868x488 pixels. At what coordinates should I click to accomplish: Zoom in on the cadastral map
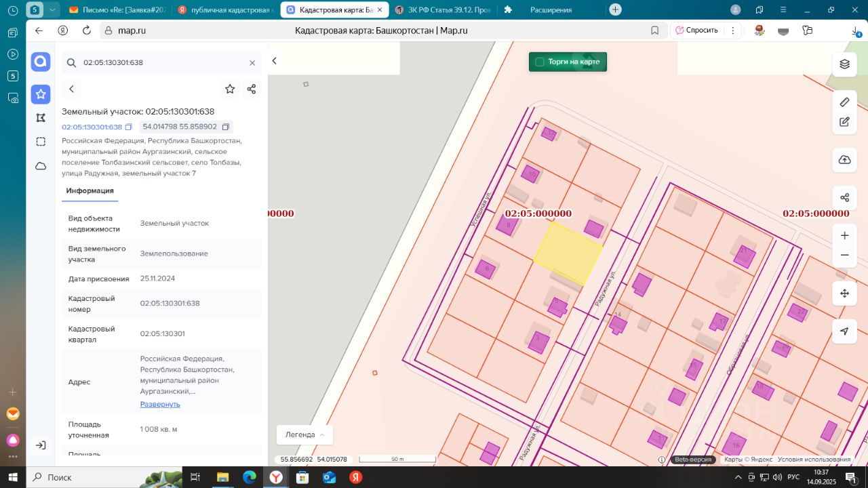click(x=844, y=236)
